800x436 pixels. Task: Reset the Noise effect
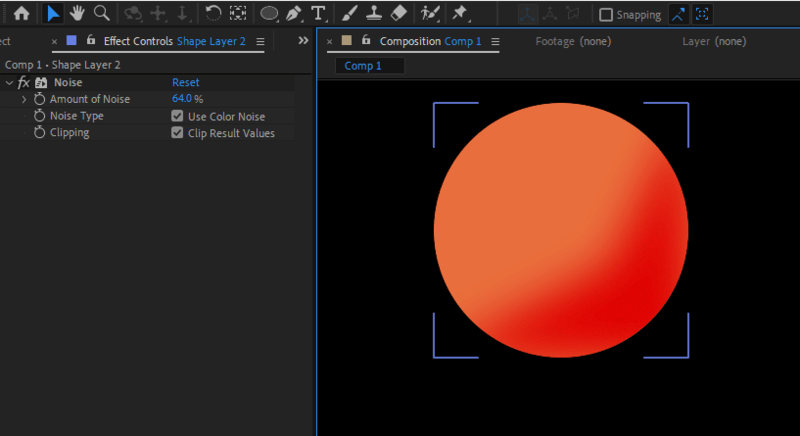[x=185, y=83]
